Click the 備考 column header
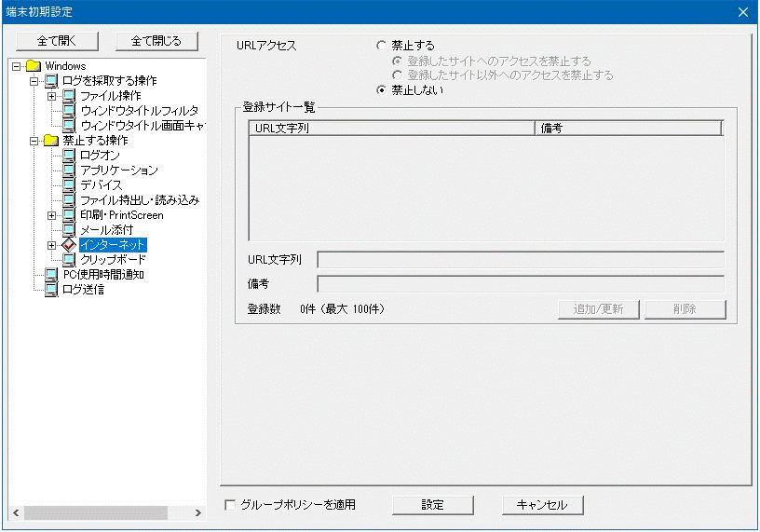760x532 pixels. click(x=628, y=128)
